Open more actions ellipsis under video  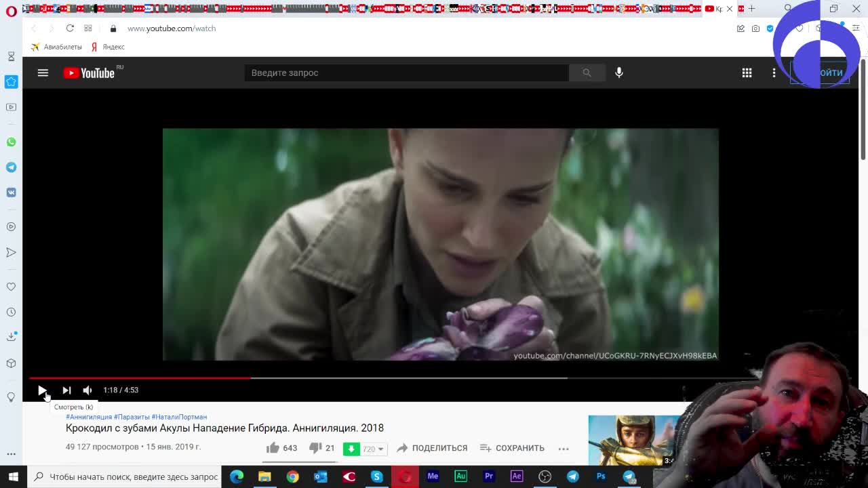tap(564, 448)
